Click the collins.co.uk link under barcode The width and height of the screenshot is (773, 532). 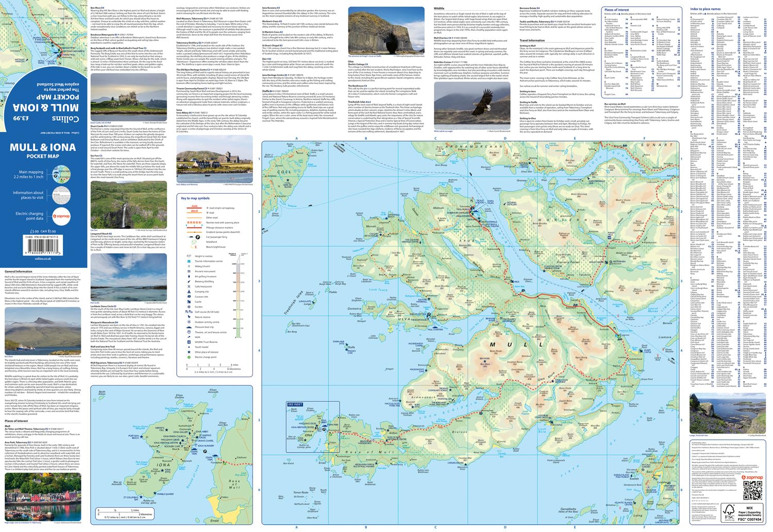[x=43, y=259]
